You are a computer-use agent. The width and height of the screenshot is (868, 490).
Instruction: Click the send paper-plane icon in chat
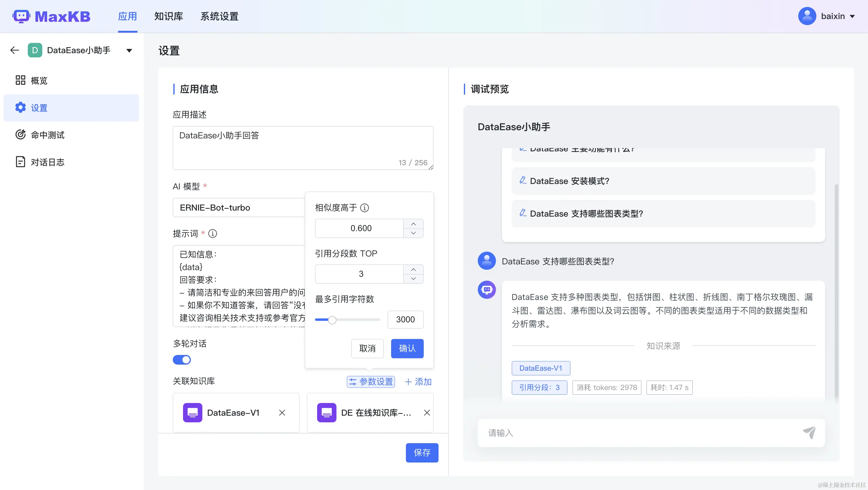[809, 432]
